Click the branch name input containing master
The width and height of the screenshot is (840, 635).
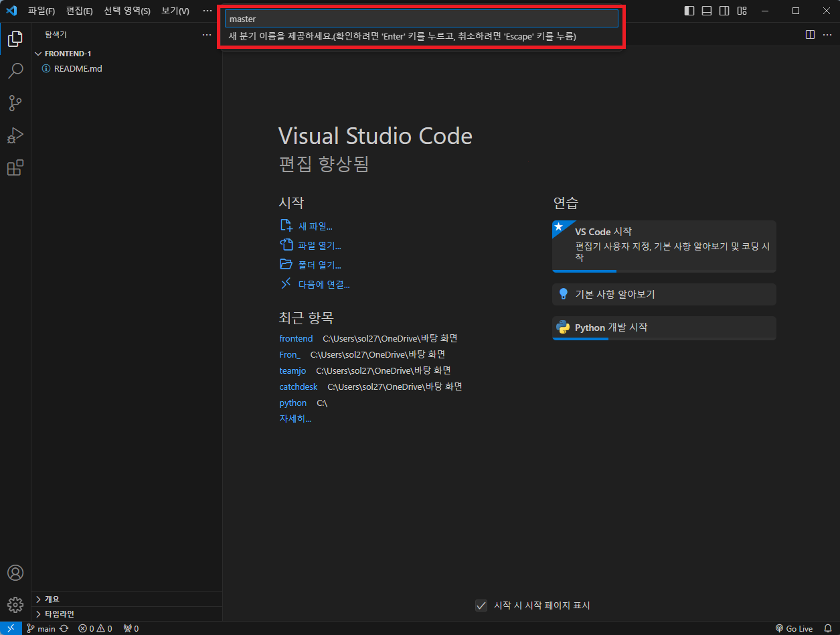pos(421,19)
